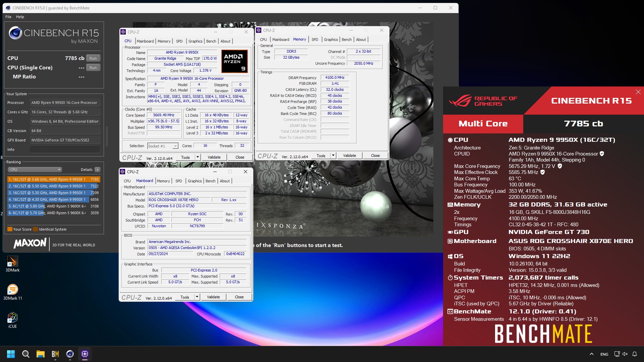This screenshot has height=362, width=644.
Task: Click Close in CPU-Z Memory window
Action: 375,156
